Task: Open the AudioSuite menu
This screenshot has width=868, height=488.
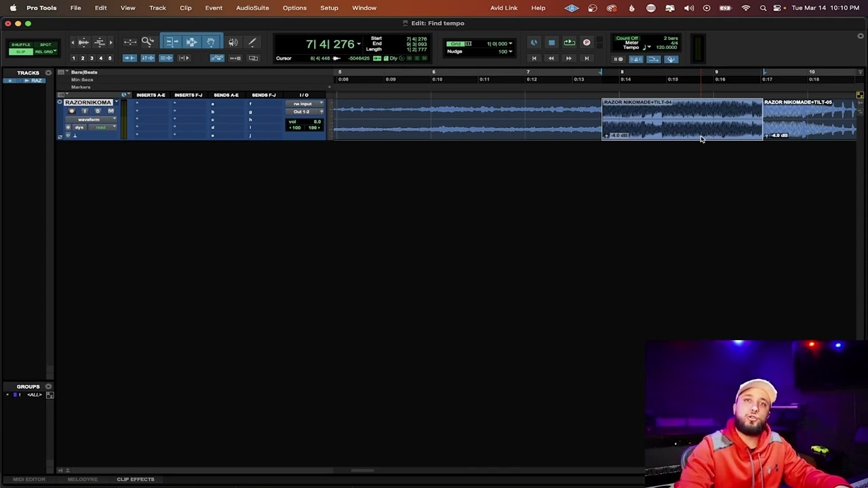Action: 252,7
